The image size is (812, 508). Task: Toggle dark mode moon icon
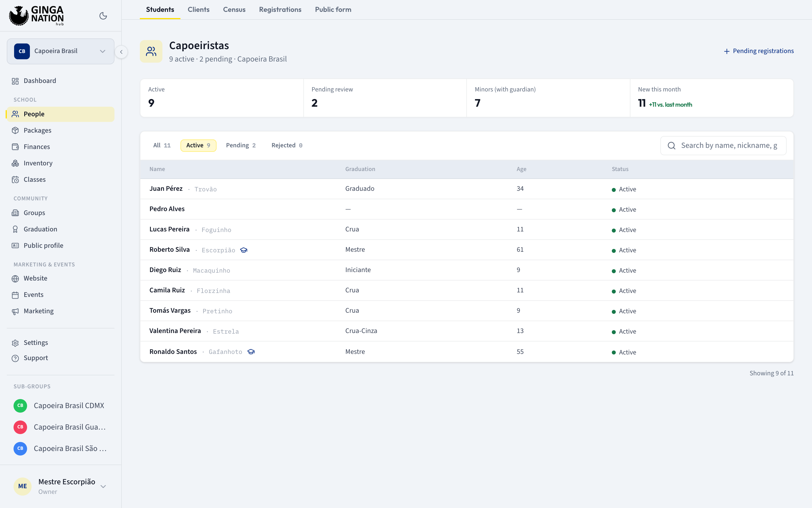(x=103, y=16)
